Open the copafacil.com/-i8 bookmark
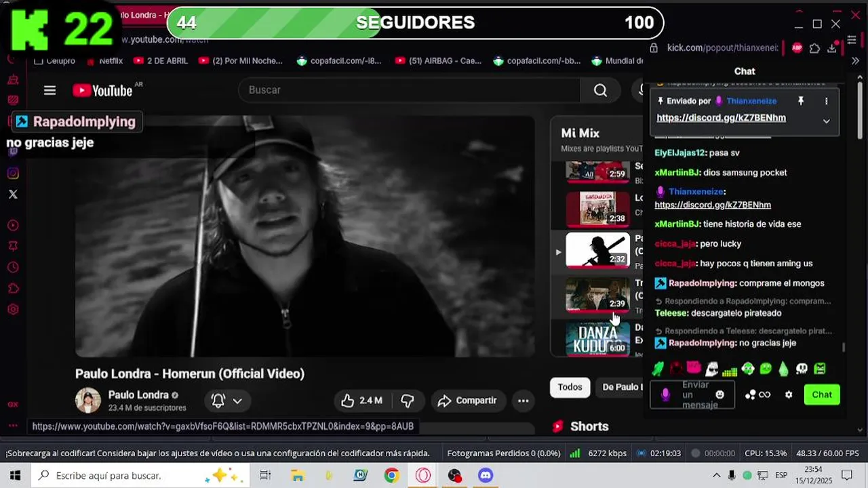The height and width of the screenshot is (488, 868). pyautogui.click(x=339, y=60)
